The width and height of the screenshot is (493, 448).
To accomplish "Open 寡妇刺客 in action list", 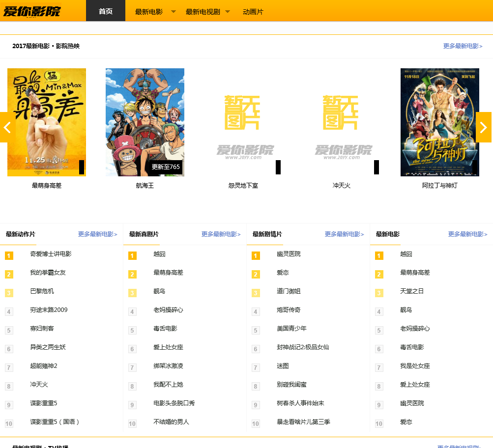I will tap(42, 329).
